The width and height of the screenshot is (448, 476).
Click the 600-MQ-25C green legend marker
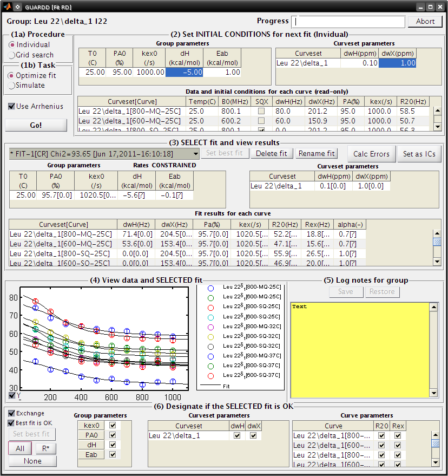(x=210, y=298)
